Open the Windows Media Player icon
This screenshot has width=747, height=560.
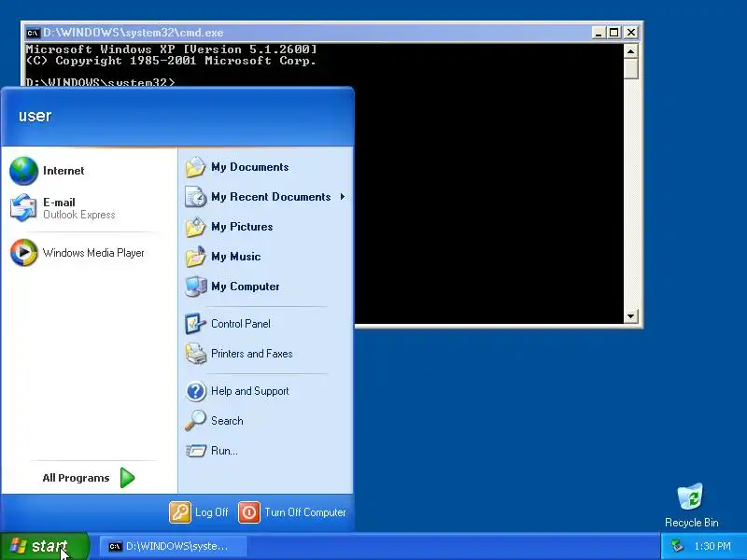[24, 252]
